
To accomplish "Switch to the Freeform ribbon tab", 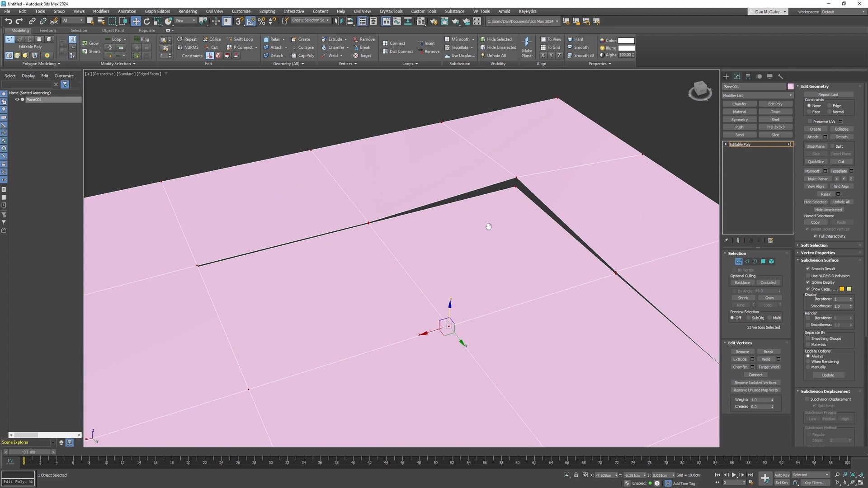I will click(47, 31).
